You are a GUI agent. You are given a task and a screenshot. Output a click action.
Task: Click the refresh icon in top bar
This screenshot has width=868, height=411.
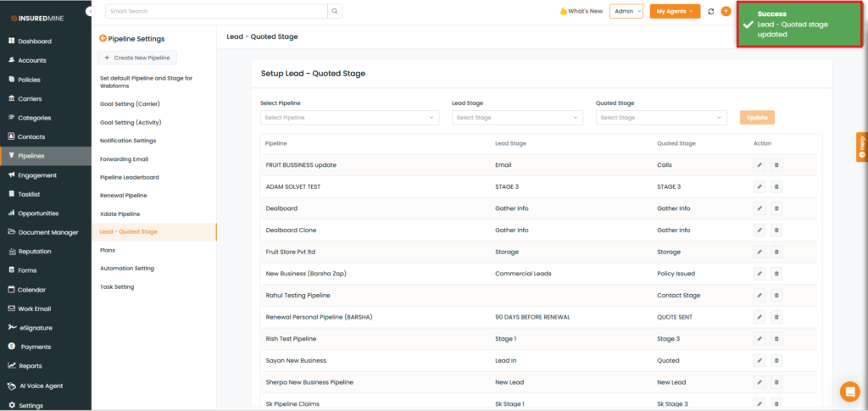click(710, 12)
